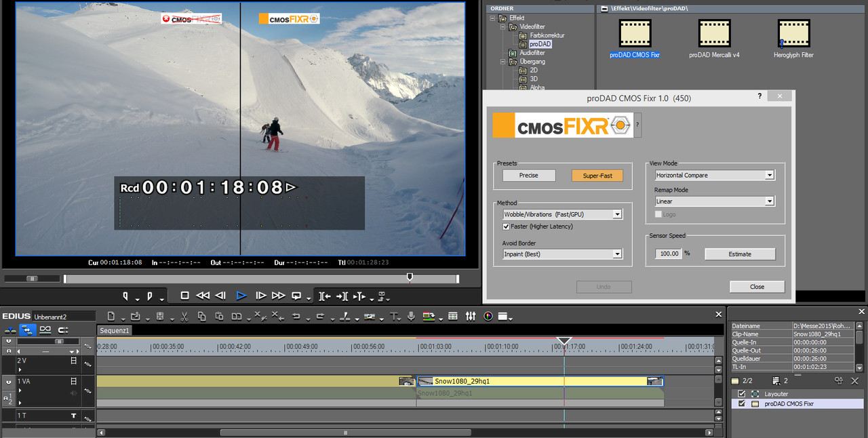
Task: Click the player position slider handle
Action: point(410,277)
